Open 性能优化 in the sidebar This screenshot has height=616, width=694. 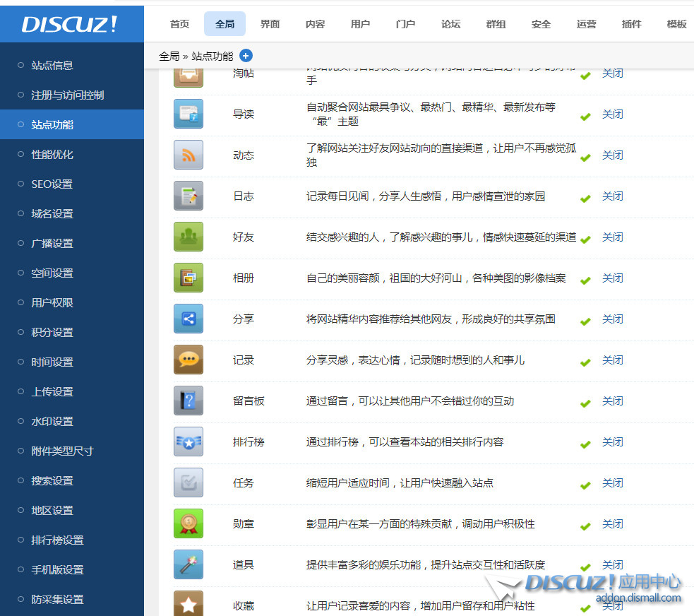tap(52, 154)
